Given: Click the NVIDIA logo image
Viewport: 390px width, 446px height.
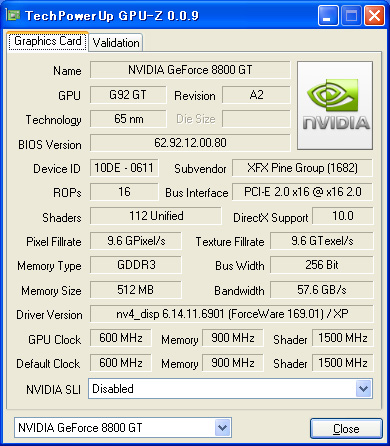Looking at the screenshot, I should pyautogui.click(x=335, y=105).
